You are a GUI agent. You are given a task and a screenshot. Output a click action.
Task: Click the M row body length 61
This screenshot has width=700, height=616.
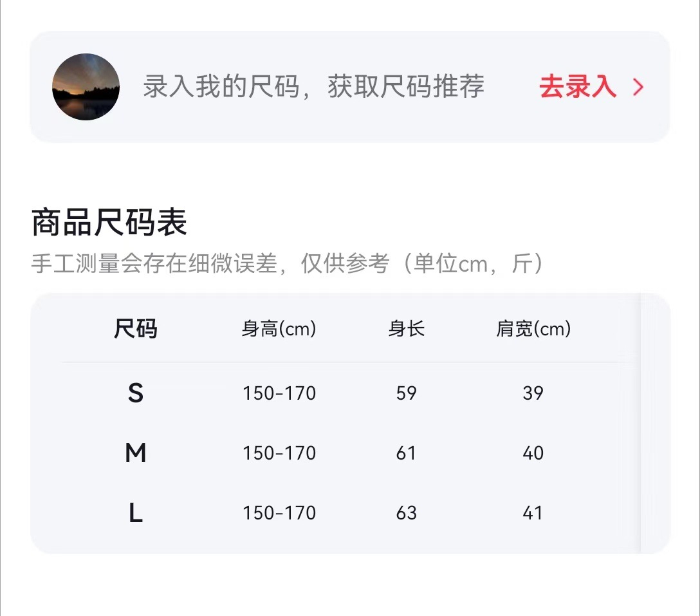[x=406, y=453]
